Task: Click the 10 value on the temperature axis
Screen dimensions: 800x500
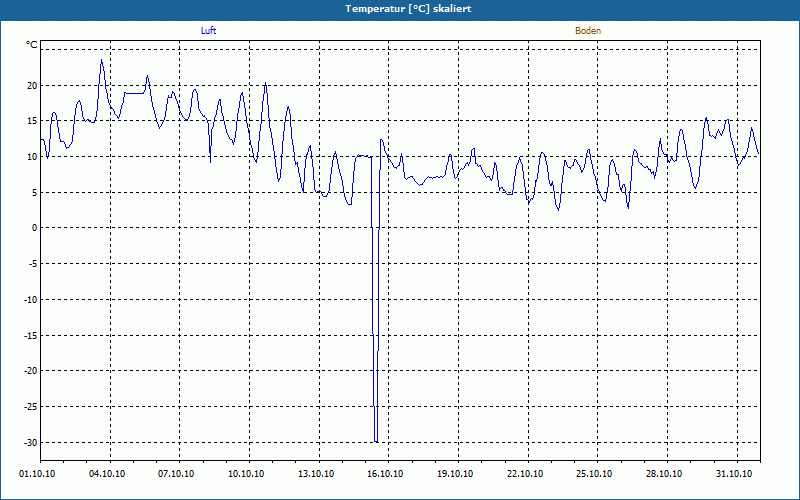Action: [33, 157]
